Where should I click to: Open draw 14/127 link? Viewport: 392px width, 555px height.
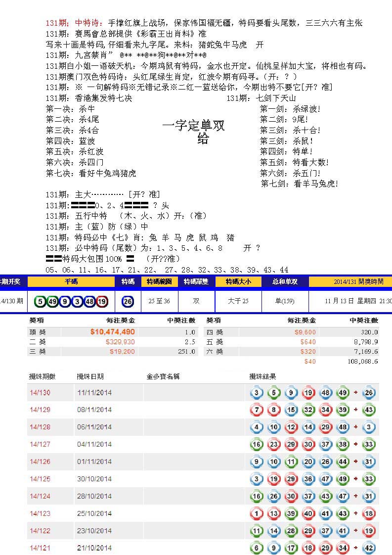point(40,444)
